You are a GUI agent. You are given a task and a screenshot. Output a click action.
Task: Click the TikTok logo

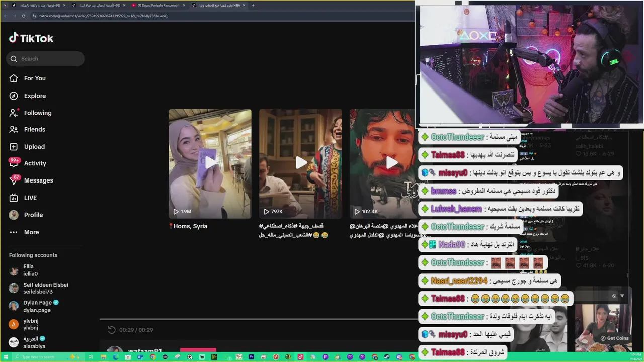click(x=31, y=38)
